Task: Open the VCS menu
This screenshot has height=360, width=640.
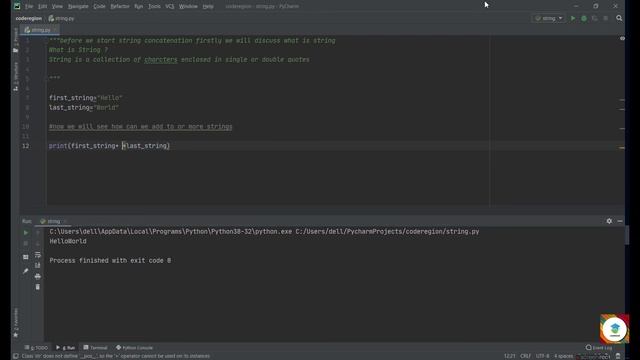Action: (170, 6)
